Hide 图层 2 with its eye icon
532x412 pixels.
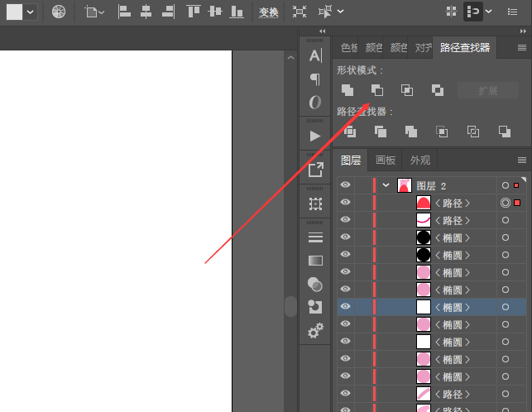coord(345,185)
